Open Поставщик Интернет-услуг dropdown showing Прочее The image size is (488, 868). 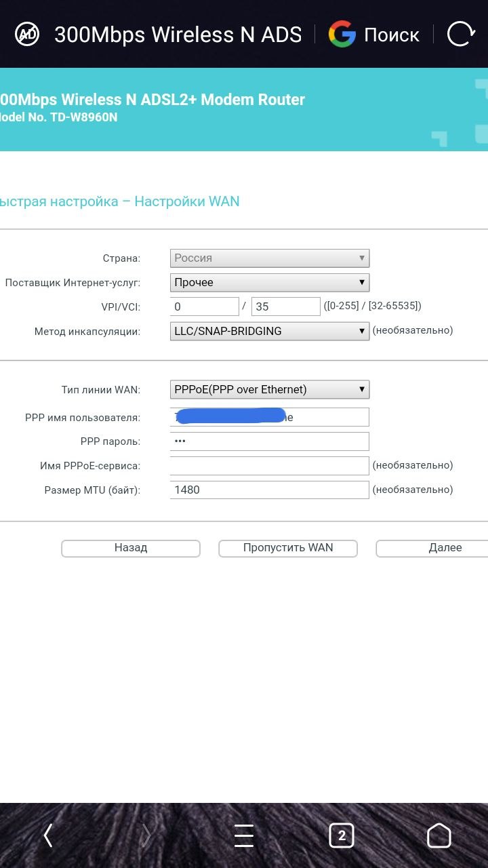coord(270,282)
